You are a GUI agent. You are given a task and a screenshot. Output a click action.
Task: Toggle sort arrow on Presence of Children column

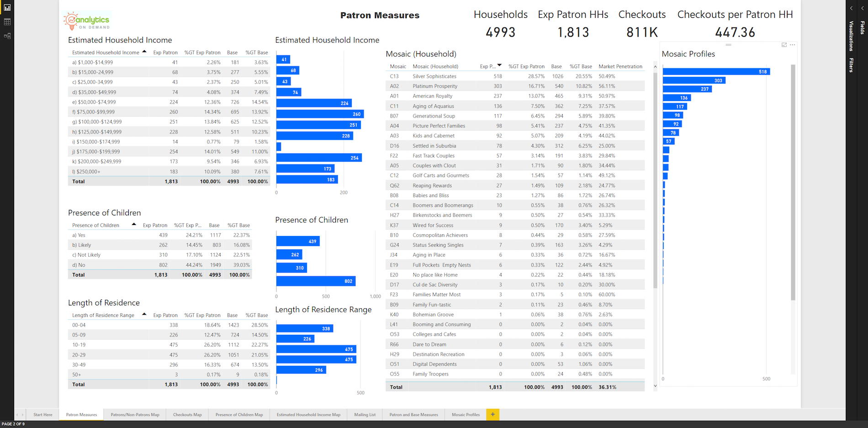click(x=134, y=224)
